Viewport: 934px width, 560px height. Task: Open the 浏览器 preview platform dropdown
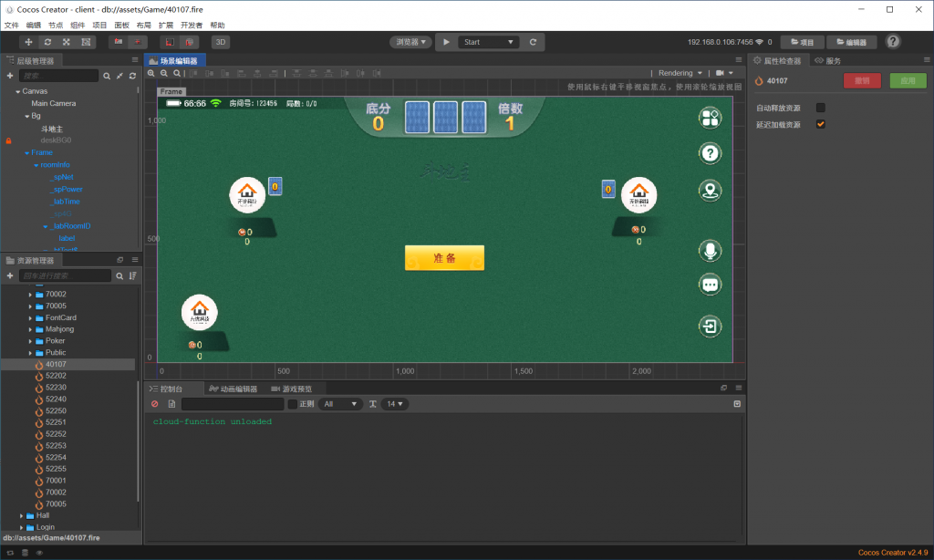click(410, 42)
